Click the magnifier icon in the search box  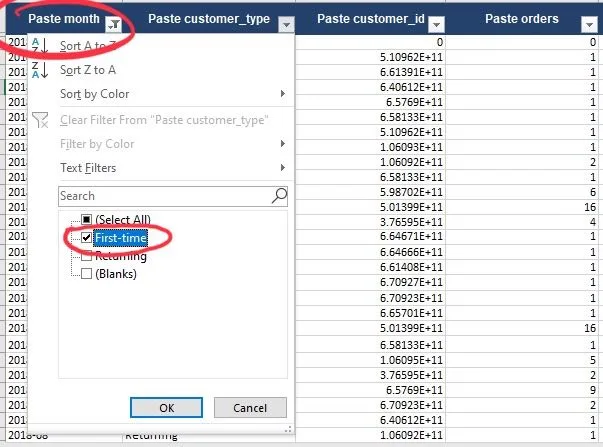(279, 196)
